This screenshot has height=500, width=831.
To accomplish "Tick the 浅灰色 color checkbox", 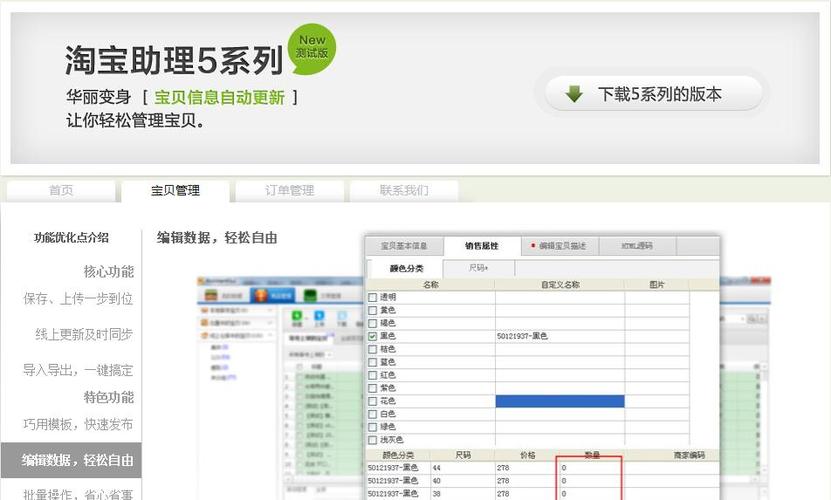I will 373,440.
